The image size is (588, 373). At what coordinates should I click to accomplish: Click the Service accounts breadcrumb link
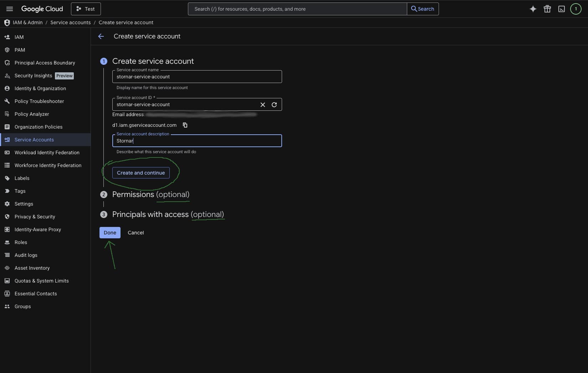[71, 22]
